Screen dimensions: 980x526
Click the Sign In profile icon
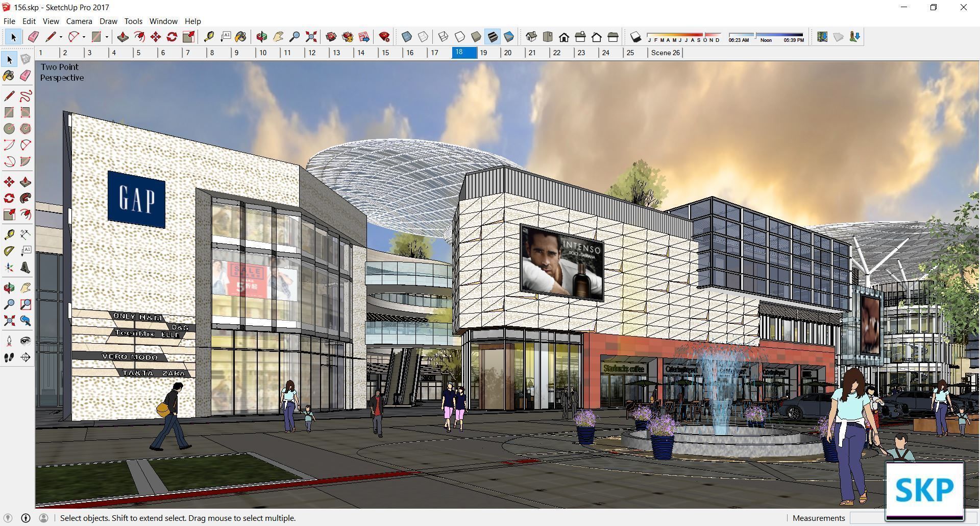[44, 518]
